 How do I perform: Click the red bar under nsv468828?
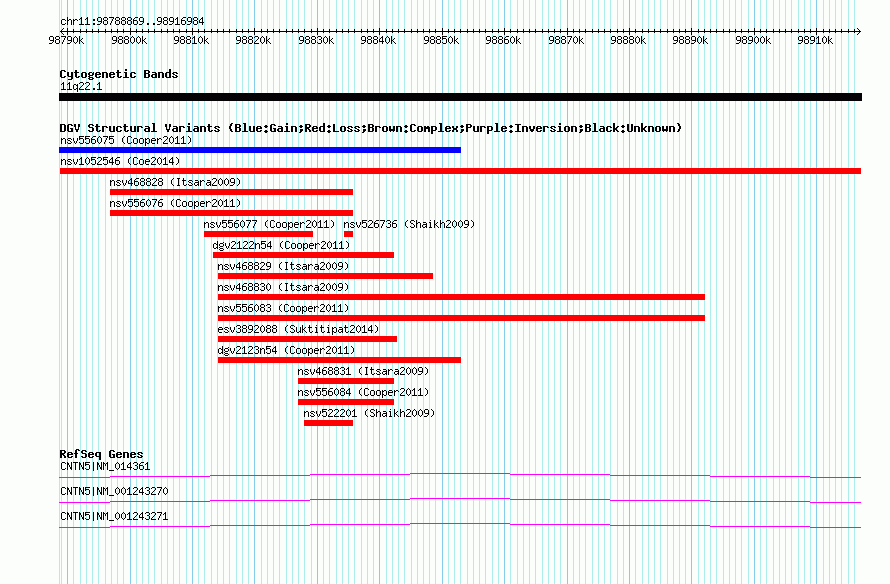(231, 192)
